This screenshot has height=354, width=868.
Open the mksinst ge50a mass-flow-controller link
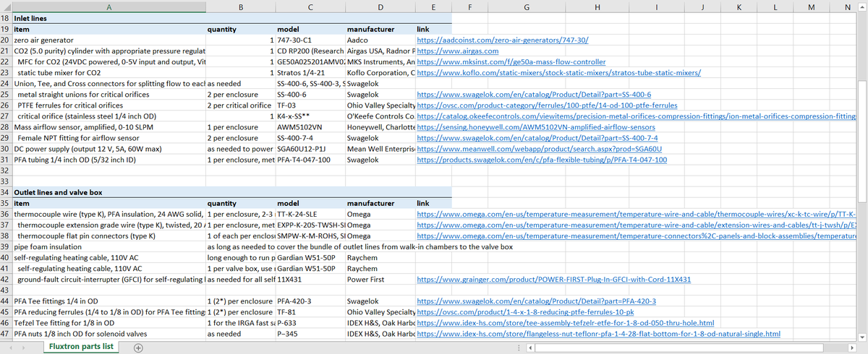pos(511,62)
